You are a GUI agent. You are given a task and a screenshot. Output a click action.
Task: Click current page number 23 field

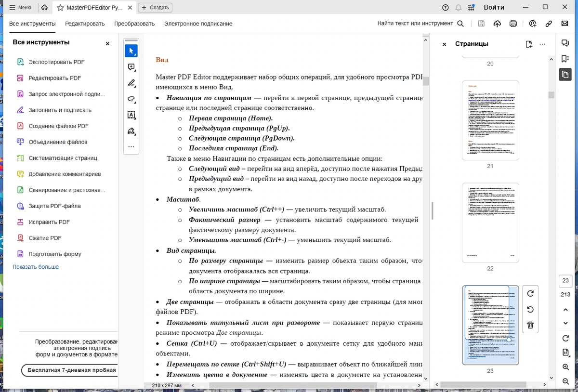click(x=565, y=281)
